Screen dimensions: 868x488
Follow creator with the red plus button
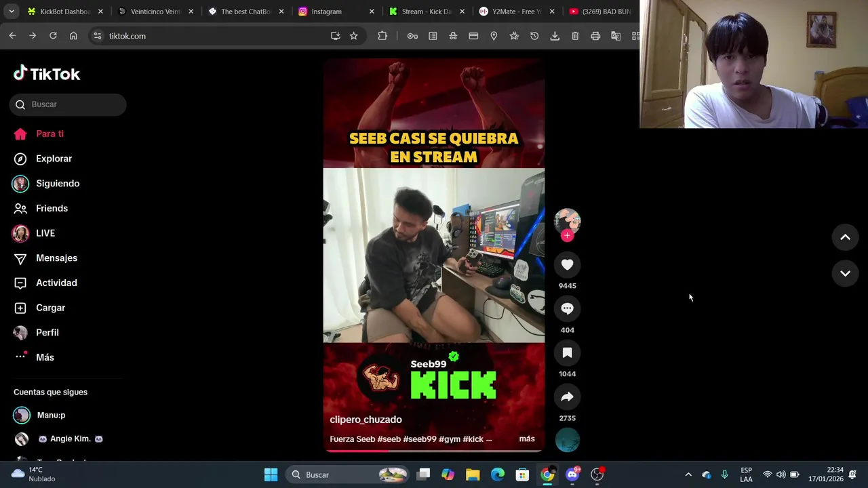tap(568, 236)
